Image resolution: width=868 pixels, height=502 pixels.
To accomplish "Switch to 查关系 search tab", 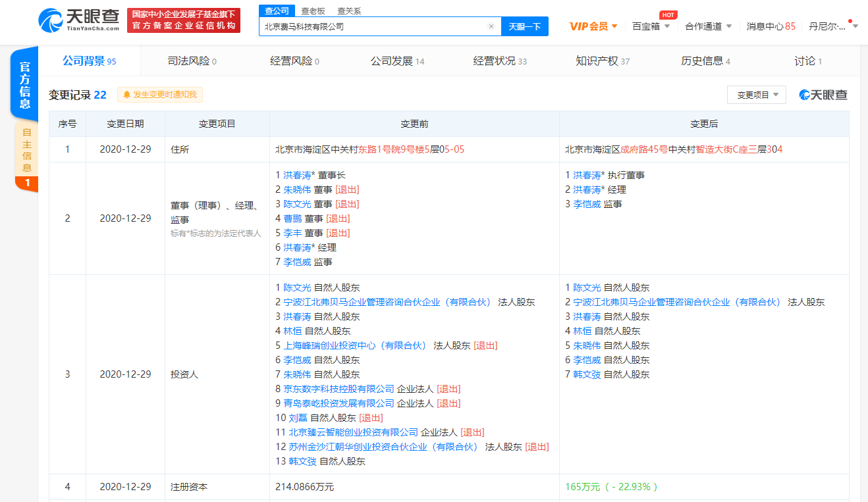I will [x=349, y=11].
